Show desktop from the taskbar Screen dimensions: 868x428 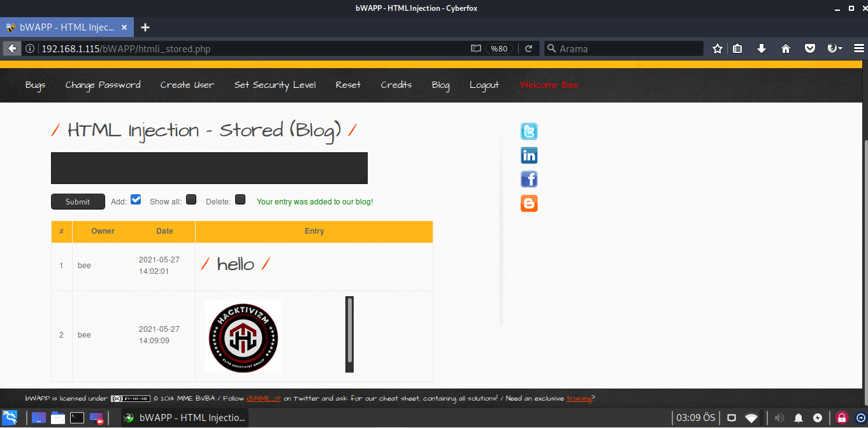click(39, 418)
